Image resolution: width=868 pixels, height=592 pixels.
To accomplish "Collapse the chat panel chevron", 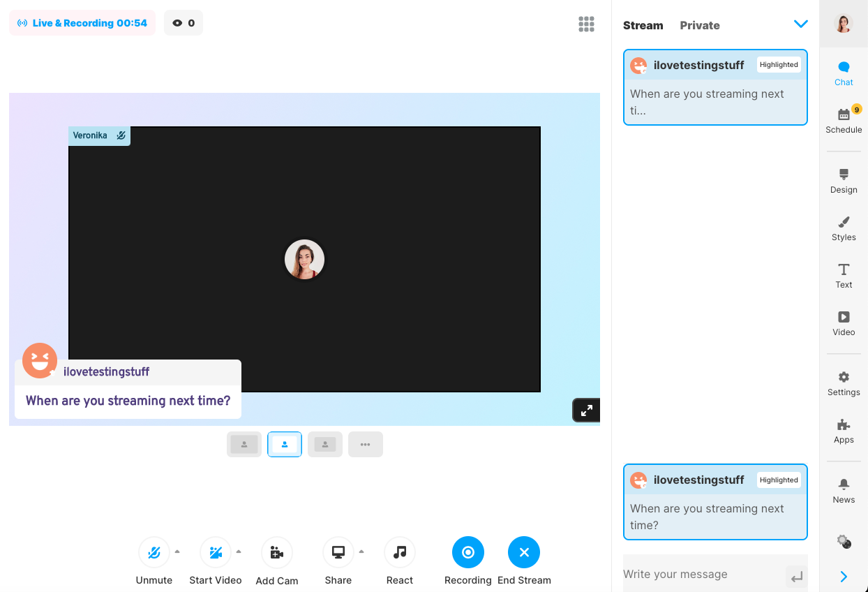I will coord(800,24).
